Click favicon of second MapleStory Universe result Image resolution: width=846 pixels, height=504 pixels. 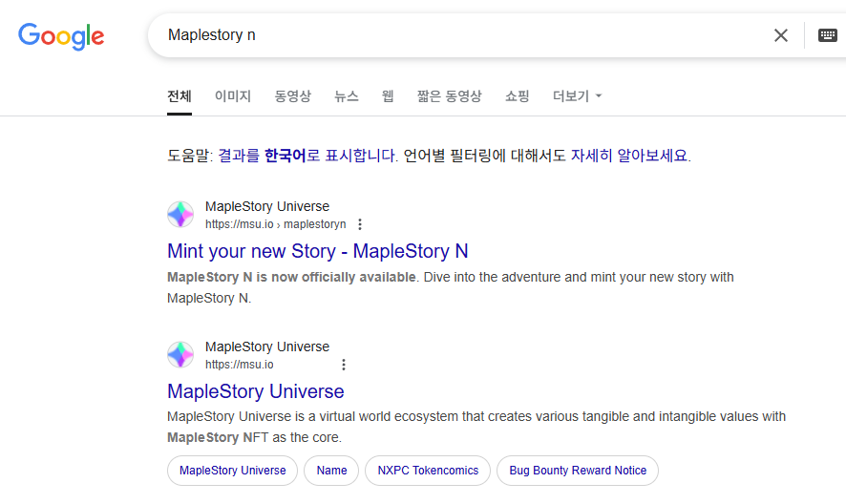[x=180, y=355]
